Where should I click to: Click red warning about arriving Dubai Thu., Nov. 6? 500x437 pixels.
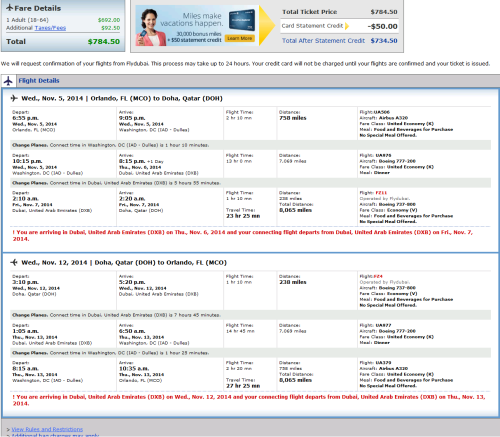click(243, 235)
